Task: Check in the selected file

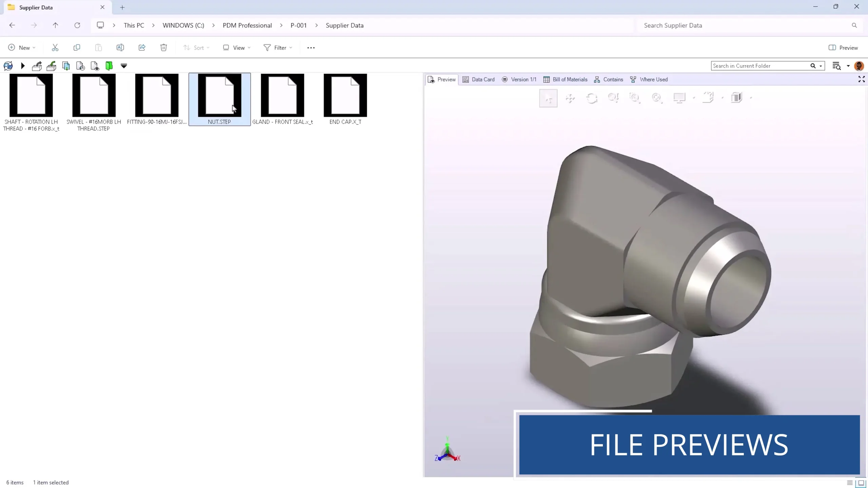Action: pos(51,65)
